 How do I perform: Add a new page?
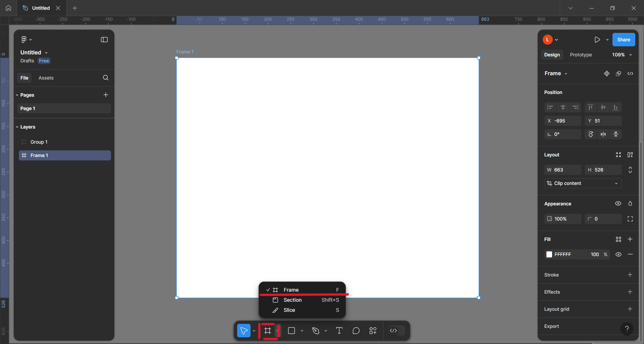click(106, 95)
